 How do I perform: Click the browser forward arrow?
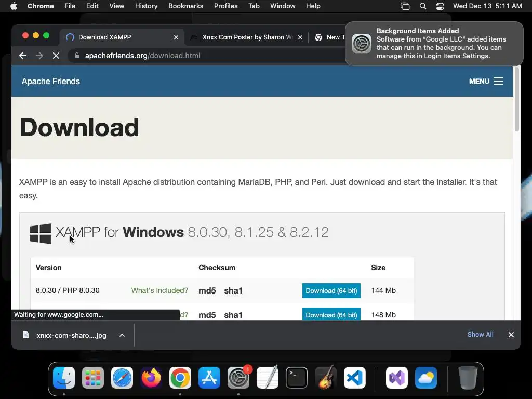[39, 56]
